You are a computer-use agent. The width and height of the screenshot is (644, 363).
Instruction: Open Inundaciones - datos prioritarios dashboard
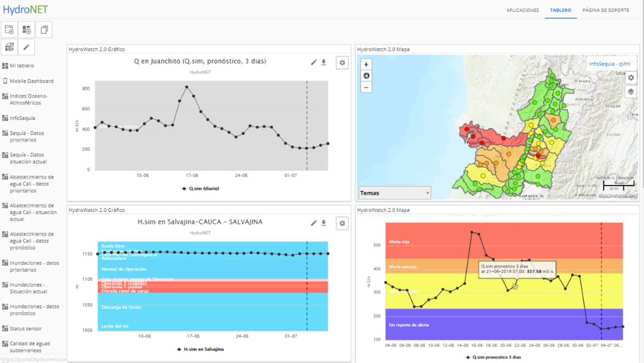(x=34, y=266)
